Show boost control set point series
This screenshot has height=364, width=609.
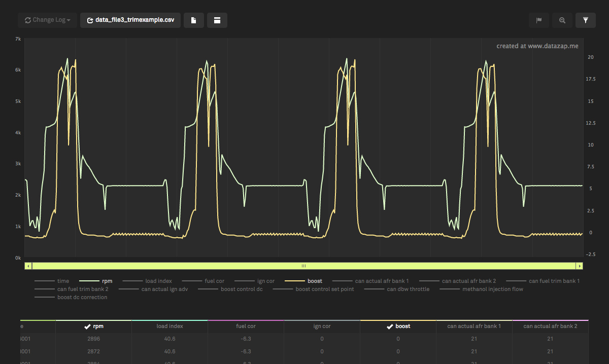(325, 289)
